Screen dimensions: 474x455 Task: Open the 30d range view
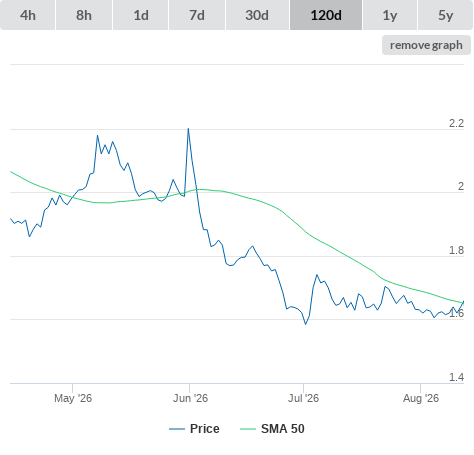[x=257, y=15]
